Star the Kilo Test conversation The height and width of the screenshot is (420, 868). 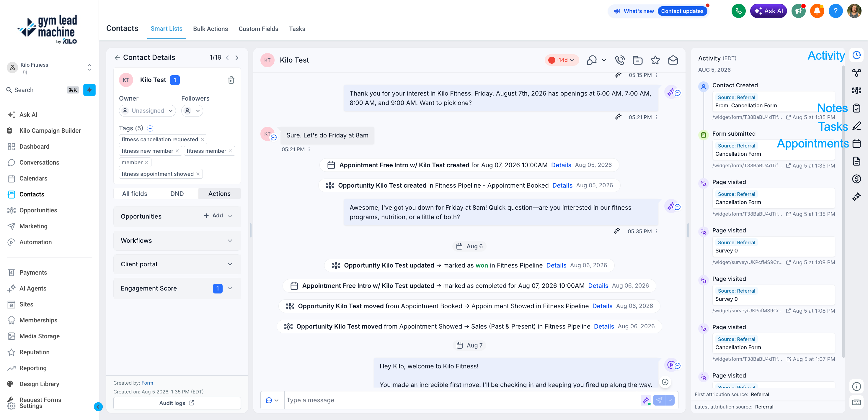(655, 60)
